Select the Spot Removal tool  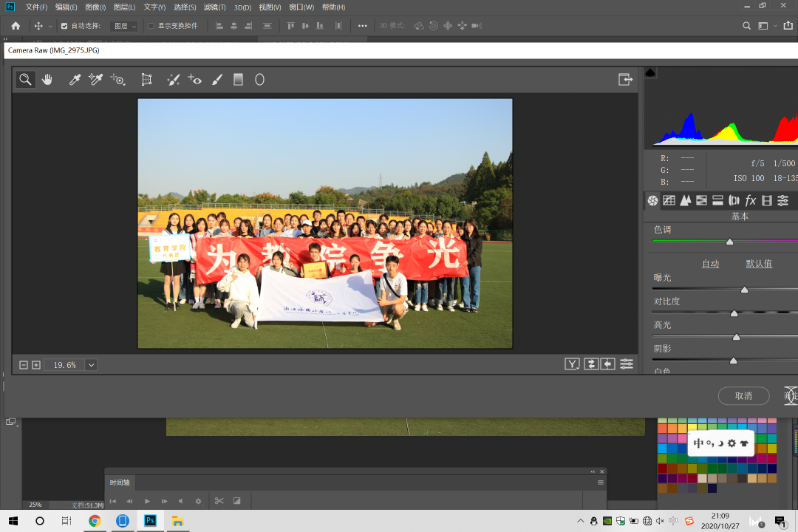click(x=173, y=80)
